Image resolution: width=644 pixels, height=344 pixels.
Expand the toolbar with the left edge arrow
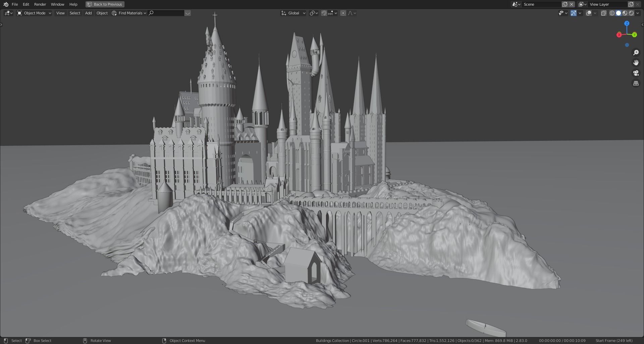[x=1, y=24]
